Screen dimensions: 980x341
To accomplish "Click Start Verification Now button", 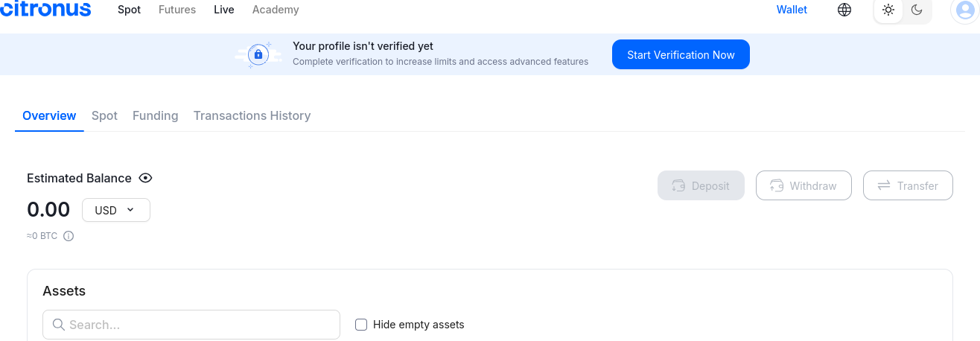I will point(681,55).
